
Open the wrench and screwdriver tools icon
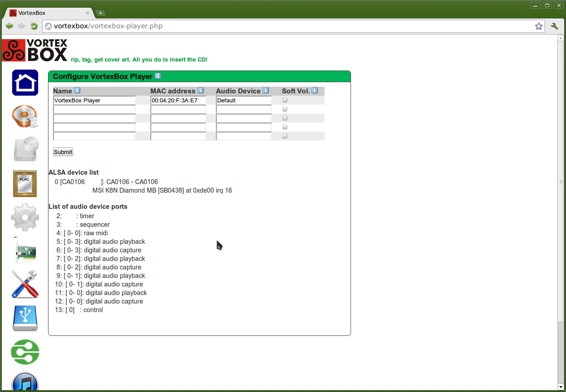(x=25, y=284)
